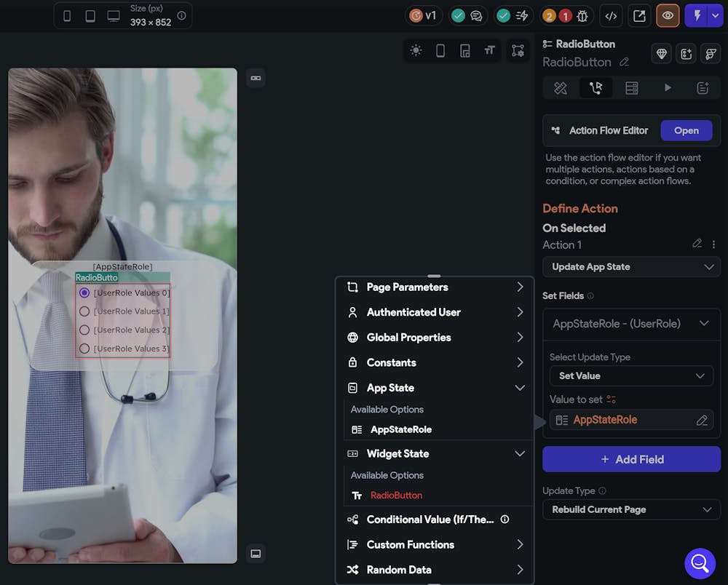Image resolution: width=728 pixels, height=585 pixels.
Task: Open the Set Value update type dropdown
Action: coord(631,375)
